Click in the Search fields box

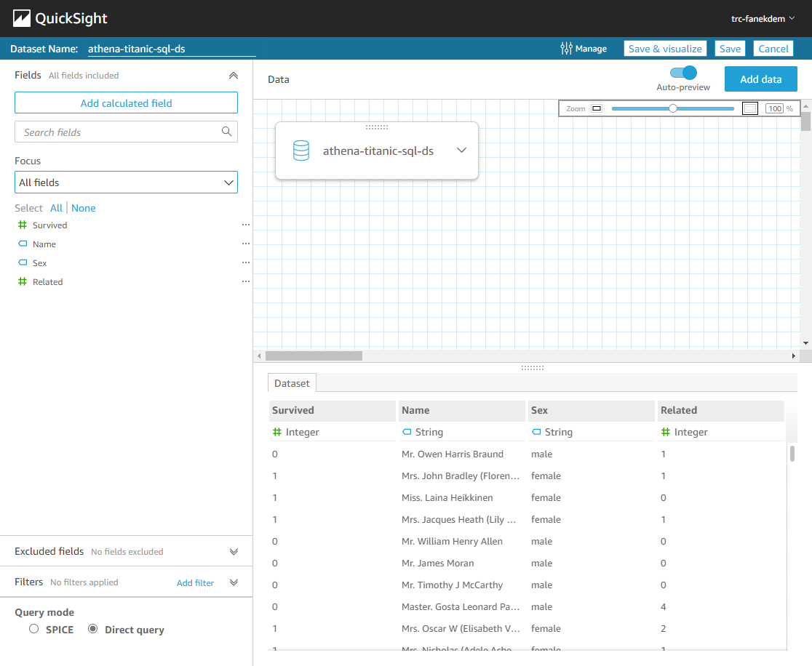tap(127, 132)
